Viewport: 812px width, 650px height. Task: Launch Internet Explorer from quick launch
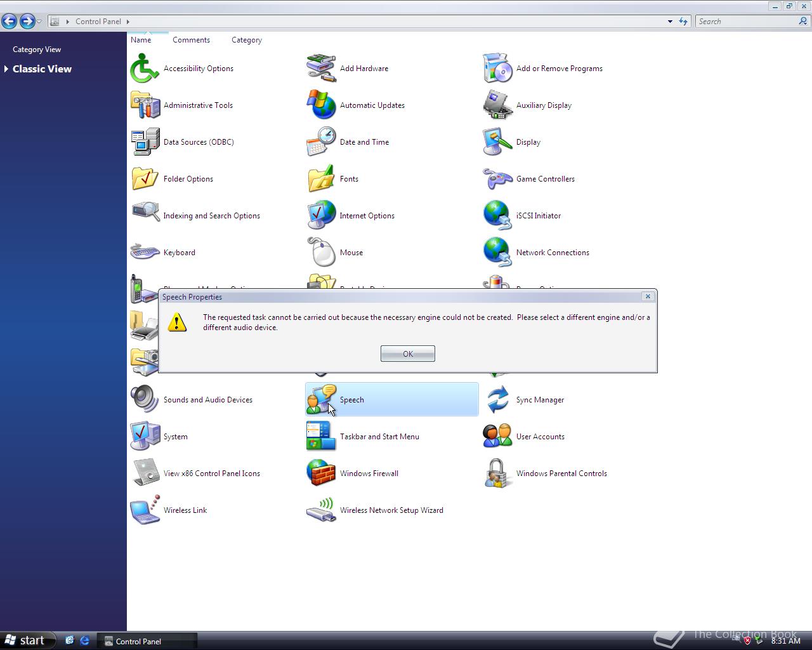click(x=84, y=640)
